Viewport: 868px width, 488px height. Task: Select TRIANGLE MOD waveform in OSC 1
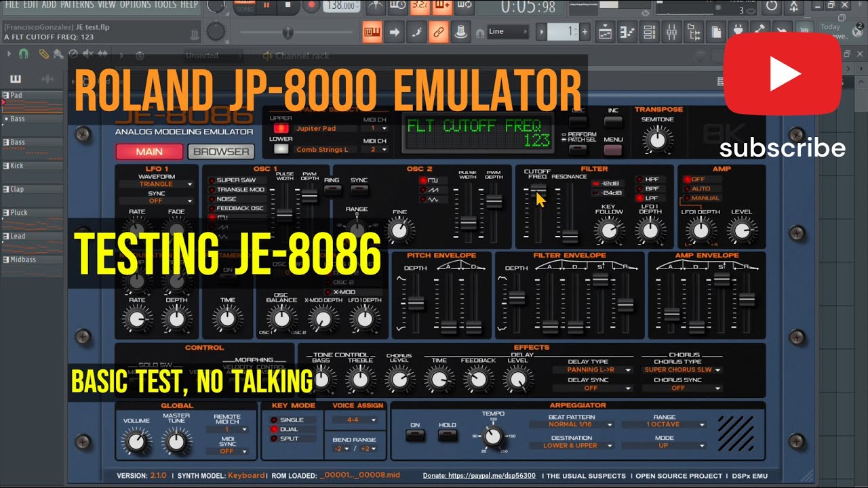point(236,190)
